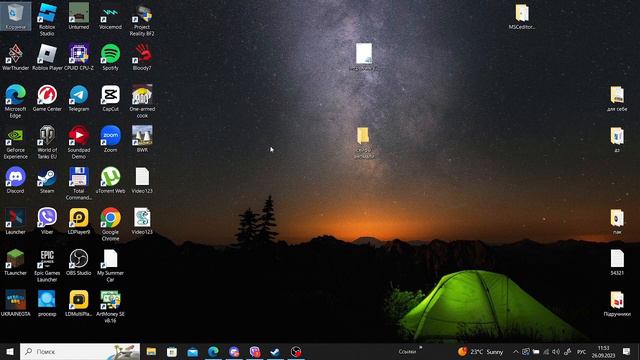Open the 'пак' folder
The height and width of the screenshot is (360, 640).
click(617, 221)
